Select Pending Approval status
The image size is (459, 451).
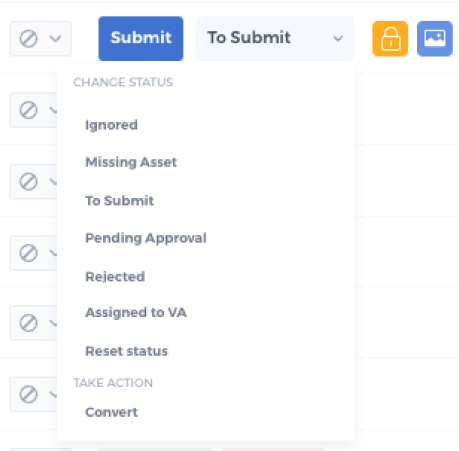click(x=146, y=238)
